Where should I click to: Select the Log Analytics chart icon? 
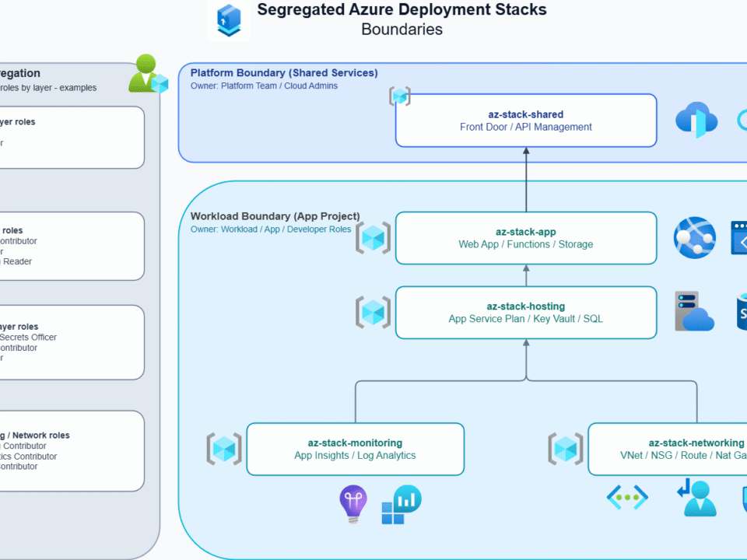(x=401, y=504)
